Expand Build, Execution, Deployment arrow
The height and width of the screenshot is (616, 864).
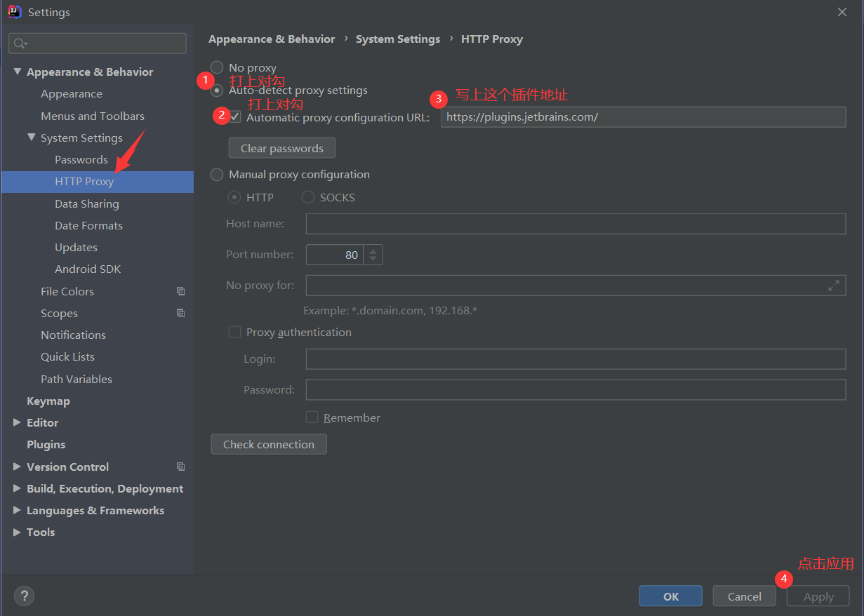click(x=17, y=488)
